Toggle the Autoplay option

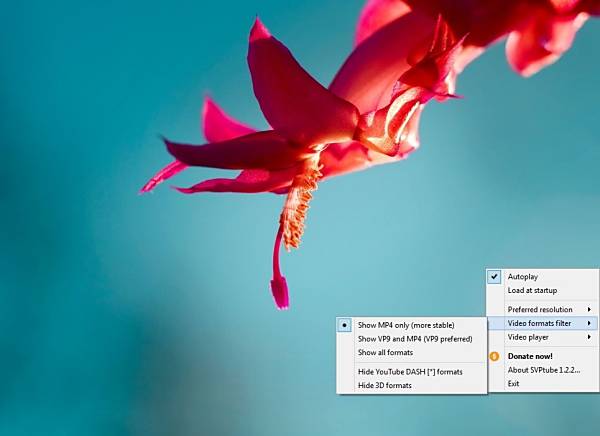(542, 276)
